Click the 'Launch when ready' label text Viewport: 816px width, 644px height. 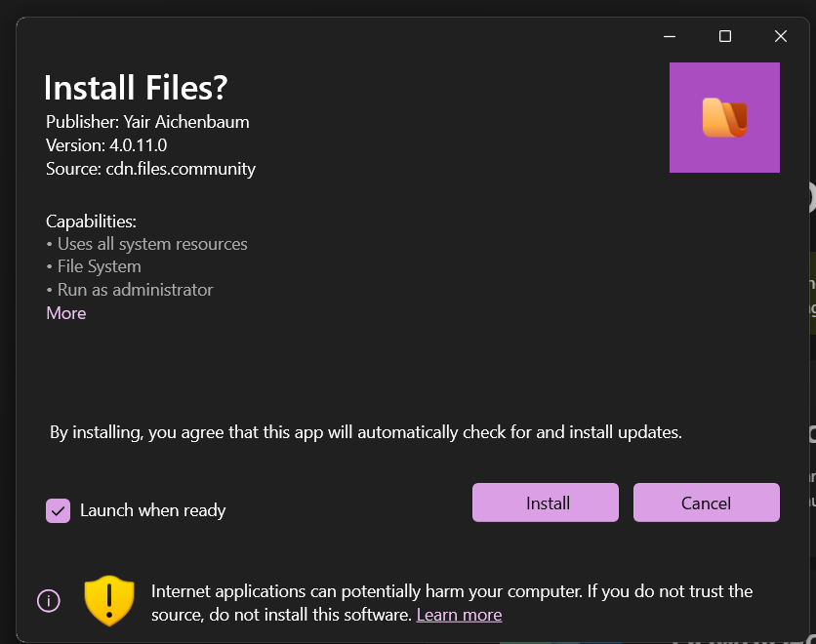tap(152, 510)
